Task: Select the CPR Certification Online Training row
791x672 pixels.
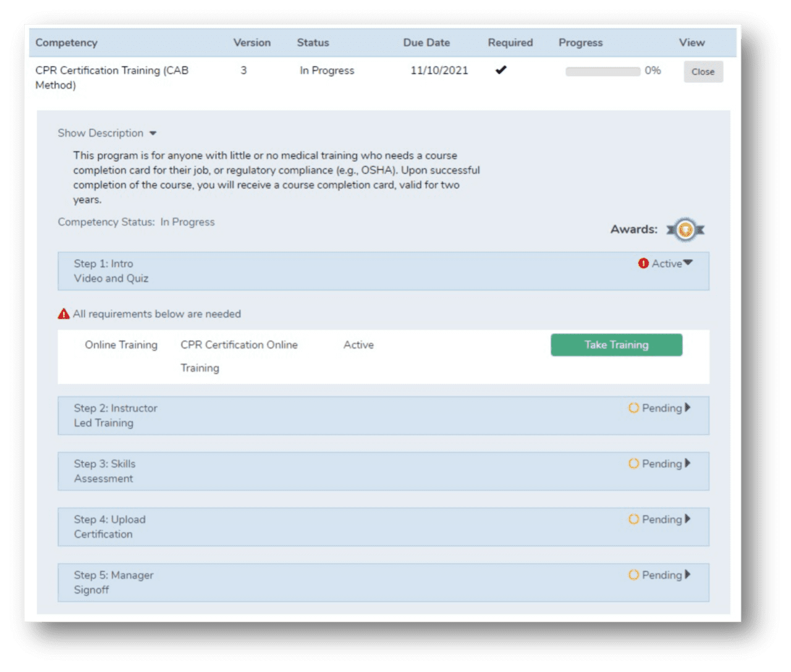Action: 239,355
